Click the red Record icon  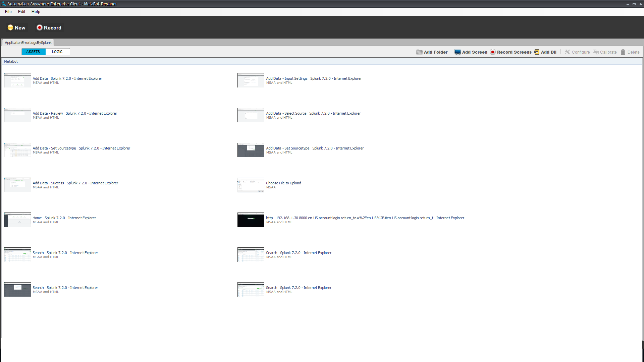(40, 27)
